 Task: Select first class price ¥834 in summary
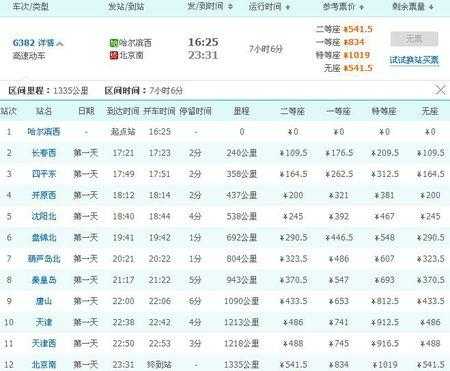click(x=354, y=42)
